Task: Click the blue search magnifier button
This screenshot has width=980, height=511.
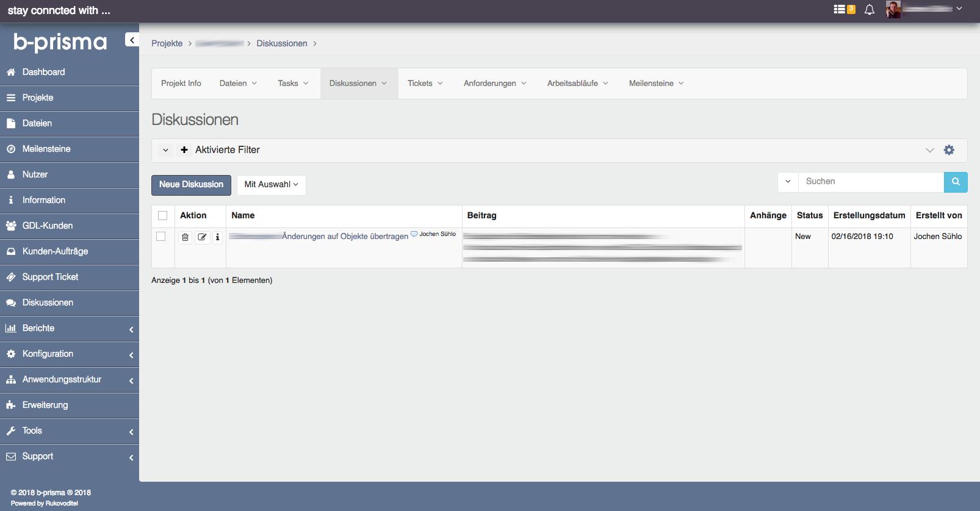Action: tap(956, 182)
